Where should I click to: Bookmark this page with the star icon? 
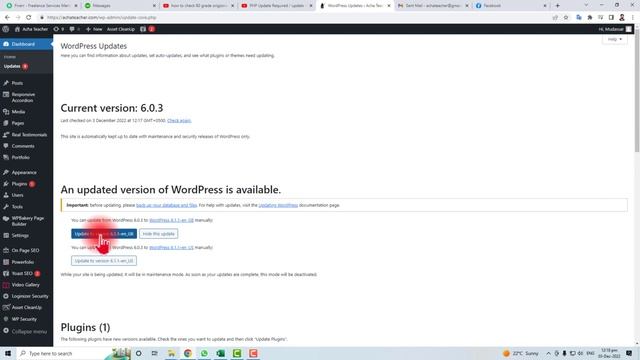point(566,18)
